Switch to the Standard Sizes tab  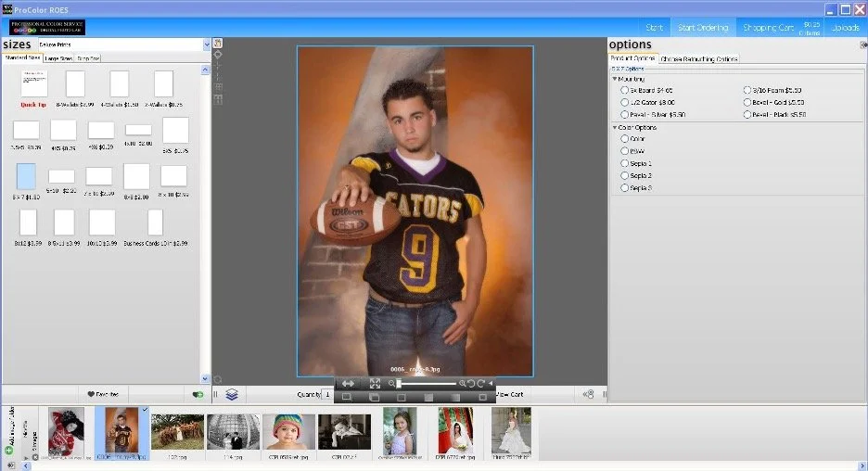pyautogui.click(x=22, y=57)
